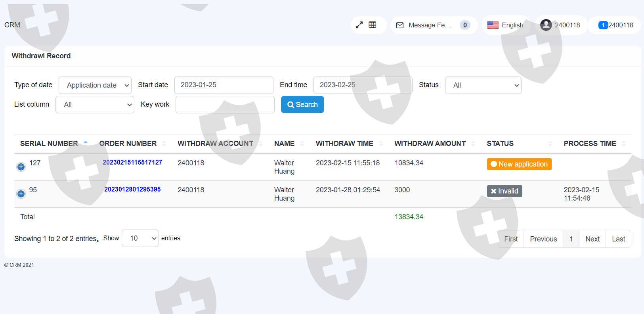644x314 pixels.
Task: Click name Walter Huang in row 95
Action: 284,194
